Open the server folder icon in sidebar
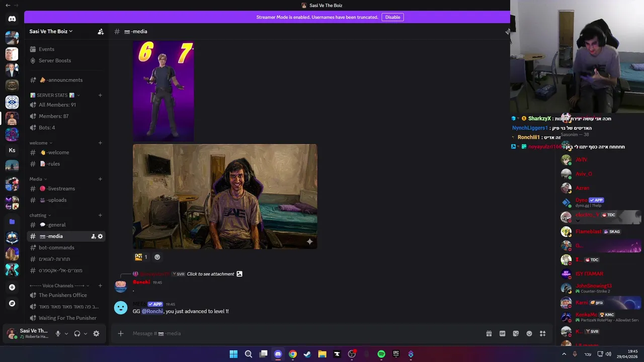The height and width of the screenshot is (362, 644). pyautogui.click(x=12, y=221)
